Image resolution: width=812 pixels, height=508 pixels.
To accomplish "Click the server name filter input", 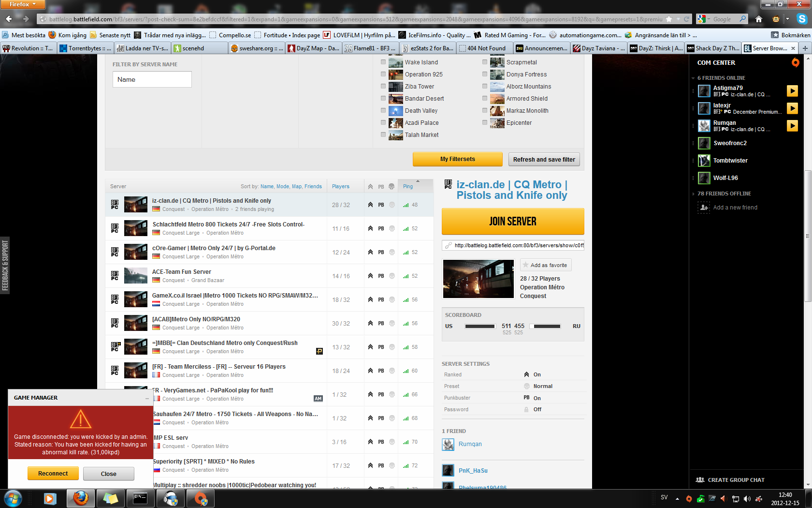I will [x=152, y=79].
